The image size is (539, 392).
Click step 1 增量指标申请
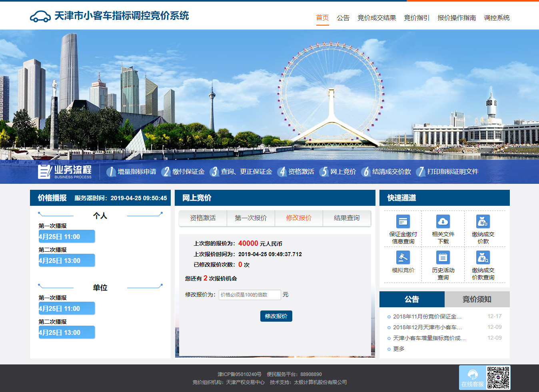(x=131, y=172)
